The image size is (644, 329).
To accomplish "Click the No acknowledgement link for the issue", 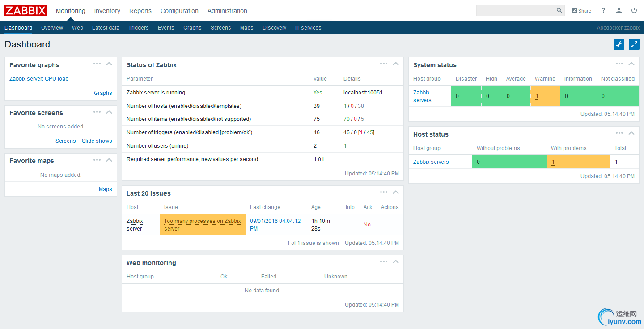I will click(367, 225).
